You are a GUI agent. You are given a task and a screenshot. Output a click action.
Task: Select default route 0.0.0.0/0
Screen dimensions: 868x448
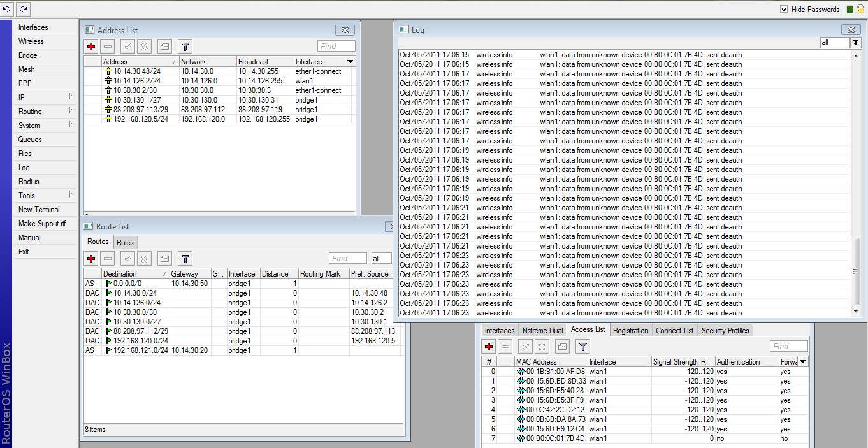[x=243, y=284]
